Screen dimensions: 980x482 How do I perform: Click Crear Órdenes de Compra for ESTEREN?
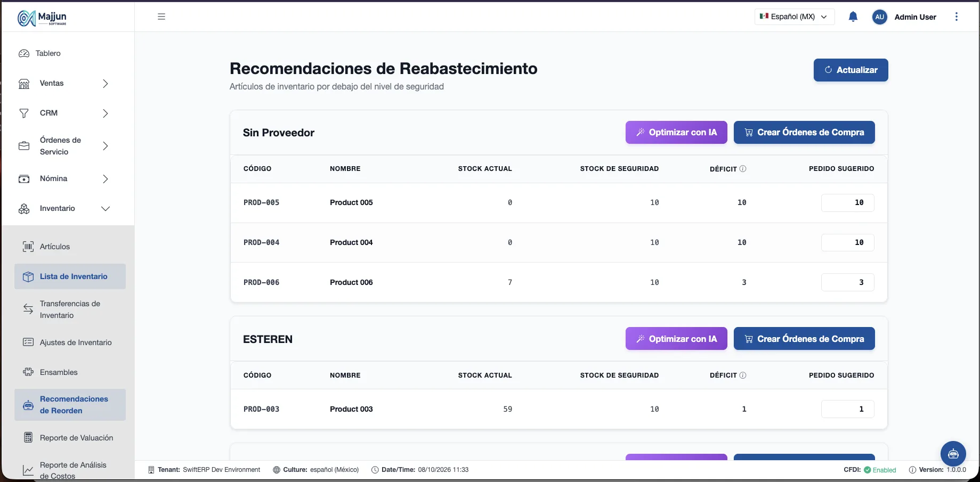pos(804,339)
